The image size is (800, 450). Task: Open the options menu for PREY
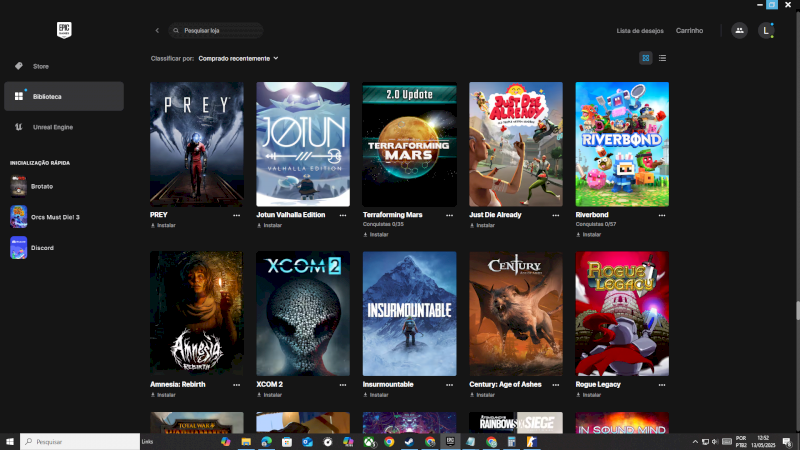[x=237, y=215]
